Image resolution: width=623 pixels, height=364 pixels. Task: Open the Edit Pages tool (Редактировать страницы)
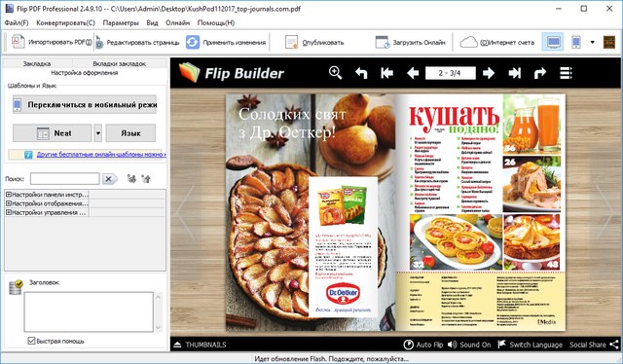pos(137,42)
